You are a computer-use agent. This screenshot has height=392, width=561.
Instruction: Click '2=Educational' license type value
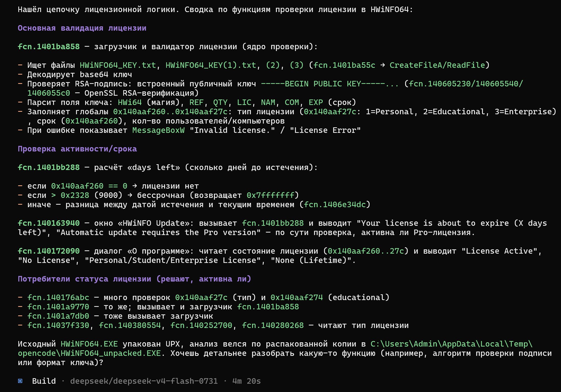click(454, 112)
